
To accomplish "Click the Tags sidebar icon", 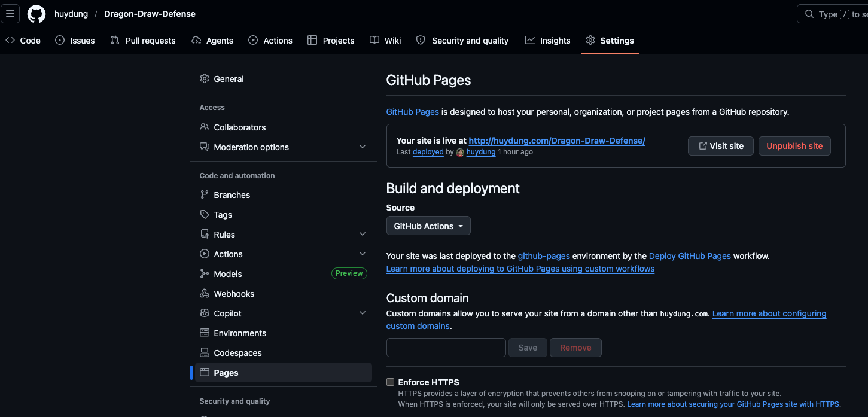I will [205, 214].
